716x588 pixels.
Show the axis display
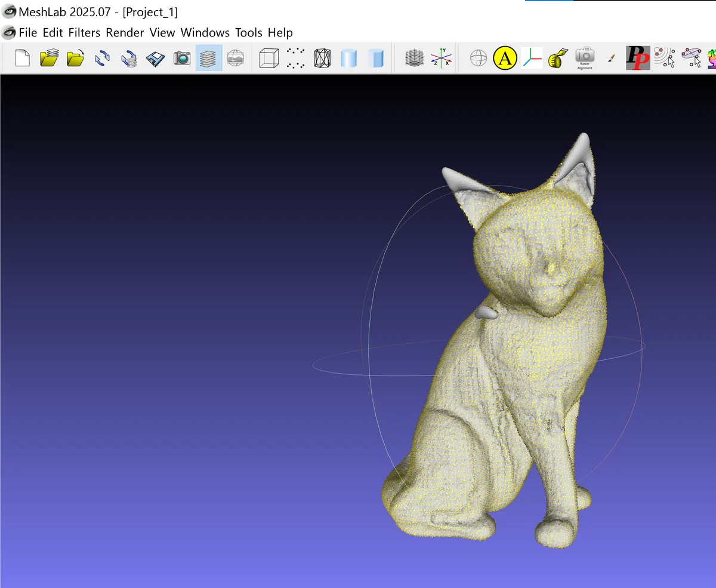pyautogui.click(x=442, y=58)
